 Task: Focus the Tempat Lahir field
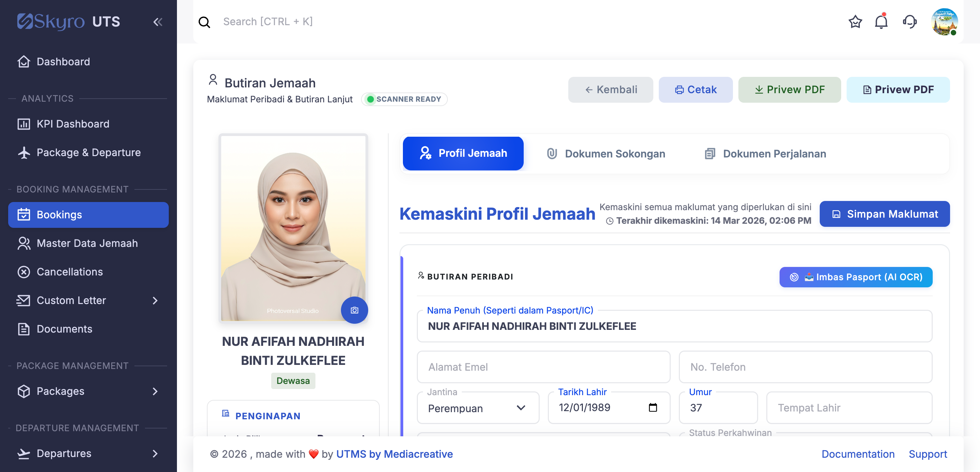coord(849,408)
